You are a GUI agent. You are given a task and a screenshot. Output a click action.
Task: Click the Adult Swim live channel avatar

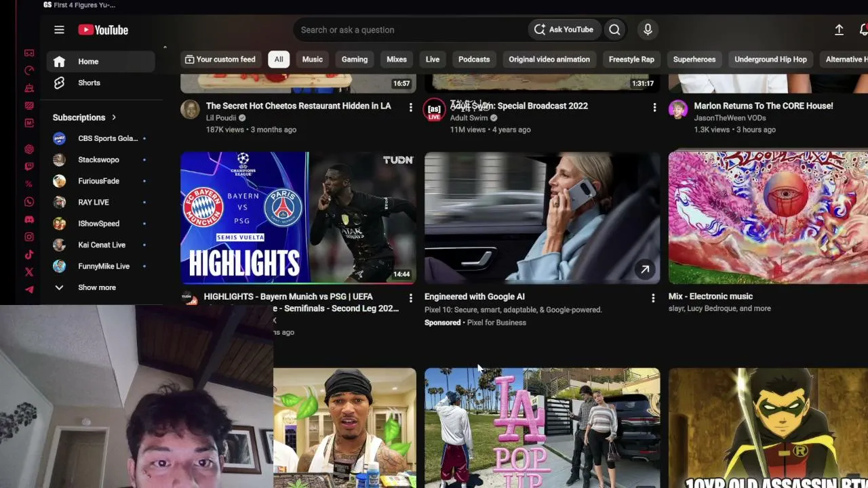click(435, 110)
